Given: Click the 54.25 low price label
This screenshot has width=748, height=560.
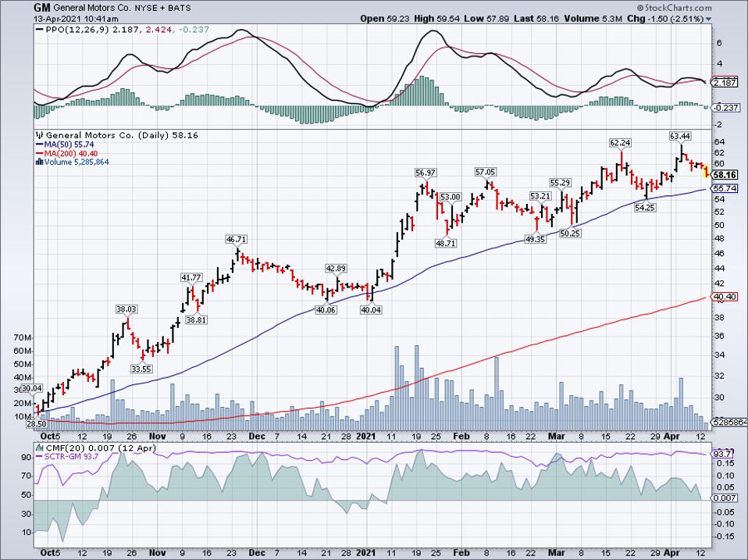Looking at the screenshot, I should [x=644, y=207].
